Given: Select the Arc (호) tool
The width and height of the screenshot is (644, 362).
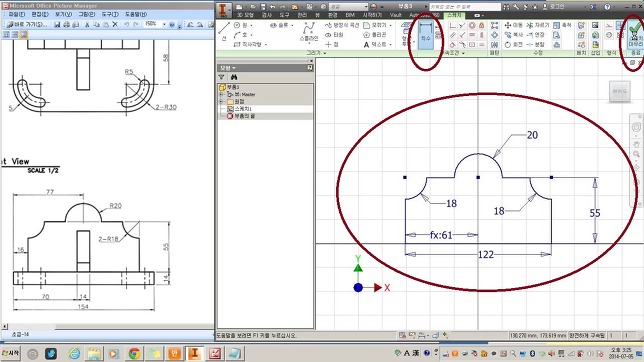Looking at the screenshot, I should (241, 35).
